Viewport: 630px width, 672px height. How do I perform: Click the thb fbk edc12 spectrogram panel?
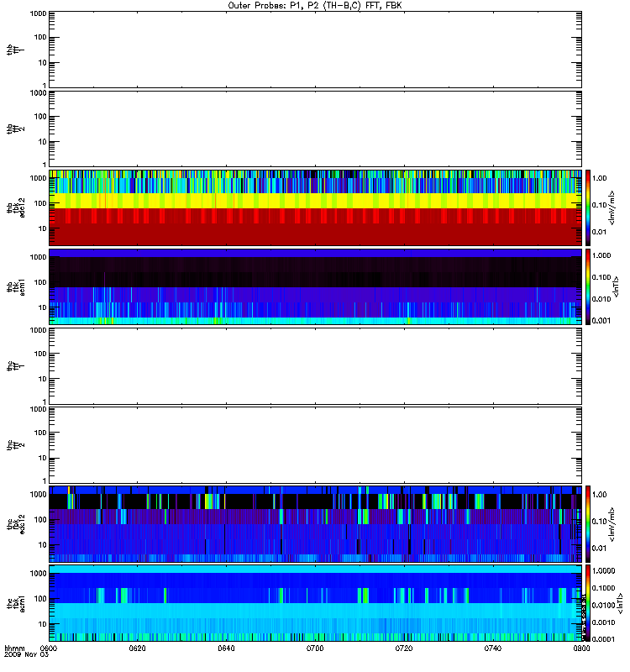point(315,207)
